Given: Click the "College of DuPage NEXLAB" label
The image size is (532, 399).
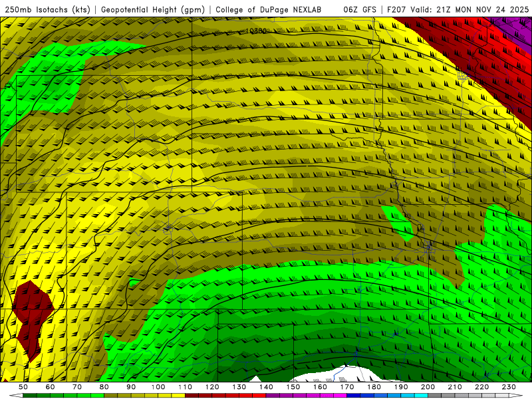Looking at the screenshot, I should tap(269, 9).
